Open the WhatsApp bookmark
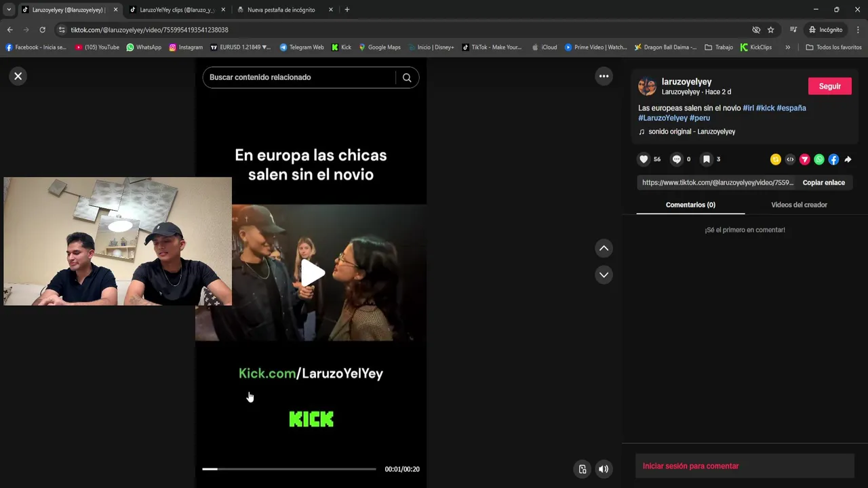Viewport: 868px width, 488px height. tap(144, 47)
